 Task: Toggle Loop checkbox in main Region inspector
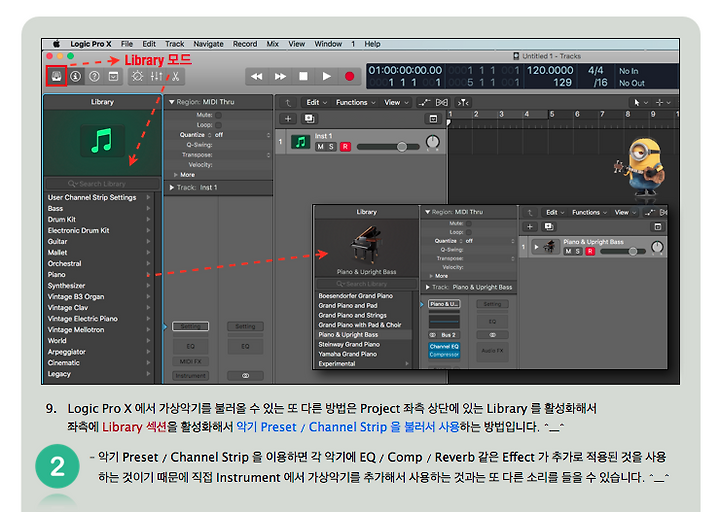coord(219,125)
